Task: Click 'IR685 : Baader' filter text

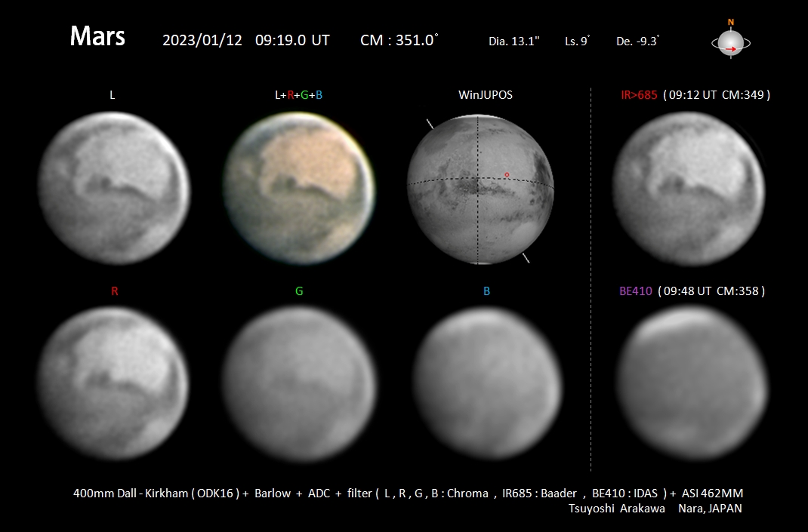Action: [539, 494]
